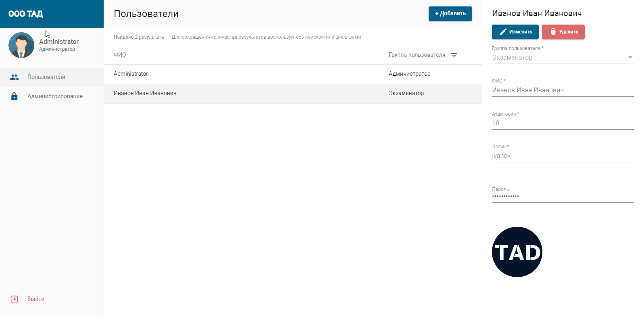Click the lock icon for Администрирование
The height and width of the screenshot is (317, 644).
click(15, 96)
